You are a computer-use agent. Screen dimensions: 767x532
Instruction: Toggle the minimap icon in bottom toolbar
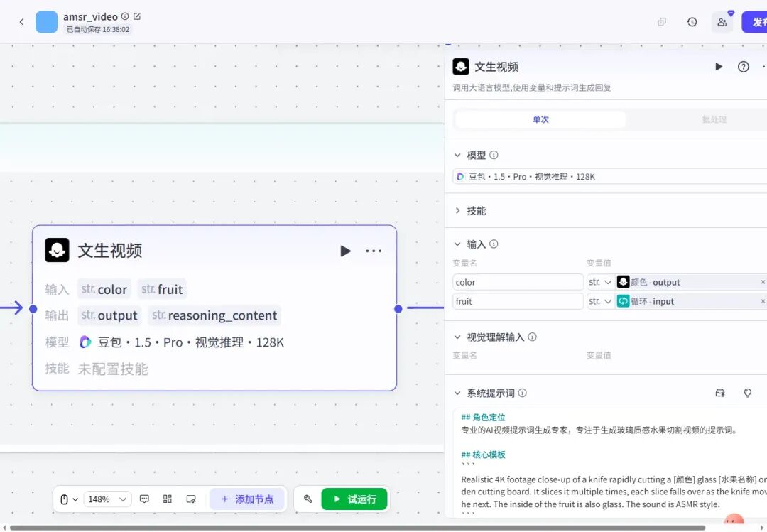pyautogui.click(x=191, y=499)
